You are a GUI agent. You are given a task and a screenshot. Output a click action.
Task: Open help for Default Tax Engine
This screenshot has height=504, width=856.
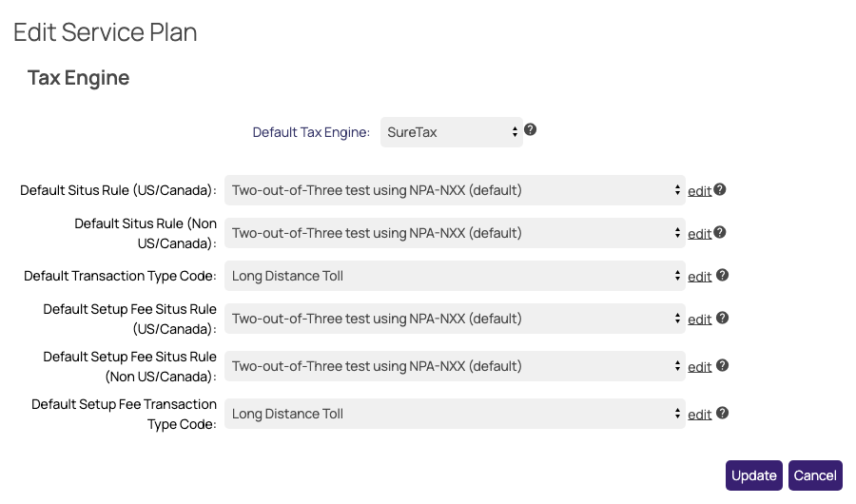[530, 130]
